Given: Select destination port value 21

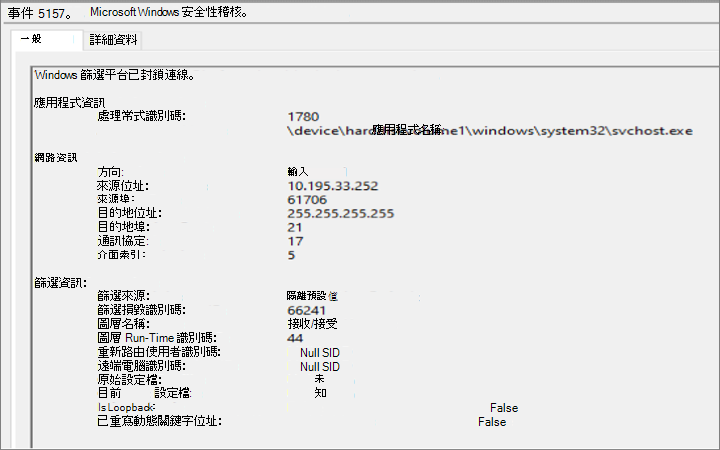Looking at the screenshot, I should 295,228.
